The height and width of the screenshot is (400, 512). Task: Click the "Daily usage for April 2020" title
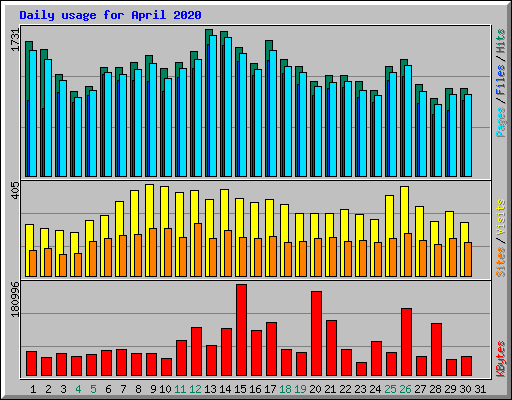pyautogui.click(x=110, y=15)
